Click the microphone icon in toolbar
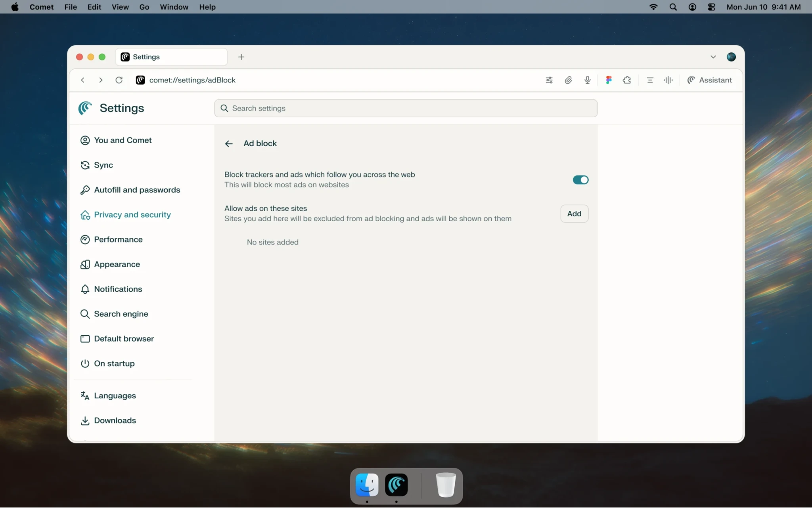Image resolution: width=812 pixels, height=508 pixels. pyautogui.click(x=587, y=80)
